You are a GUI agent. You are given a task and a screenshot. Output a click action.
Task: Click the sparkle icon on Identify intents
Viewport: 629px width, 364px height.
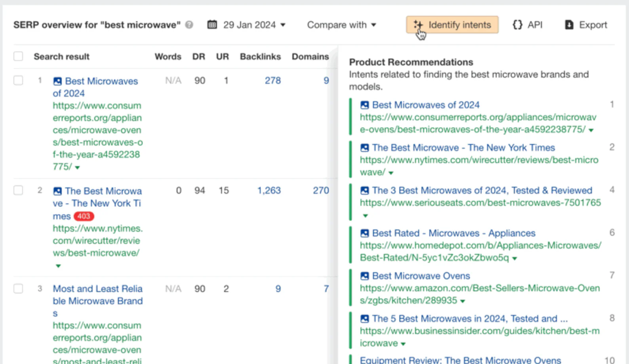point(418,25)
